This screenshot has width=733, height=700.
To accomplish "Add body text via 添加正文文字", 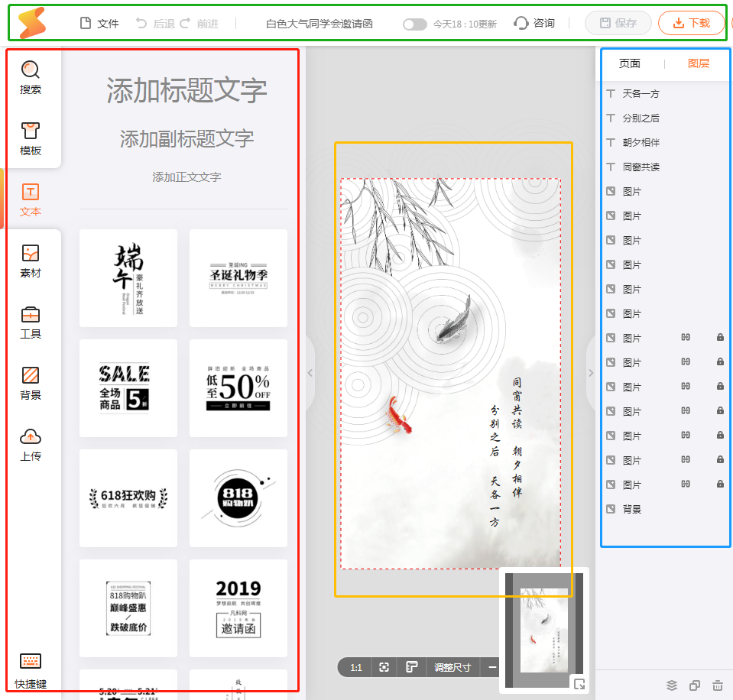I will tap(186, 177).
